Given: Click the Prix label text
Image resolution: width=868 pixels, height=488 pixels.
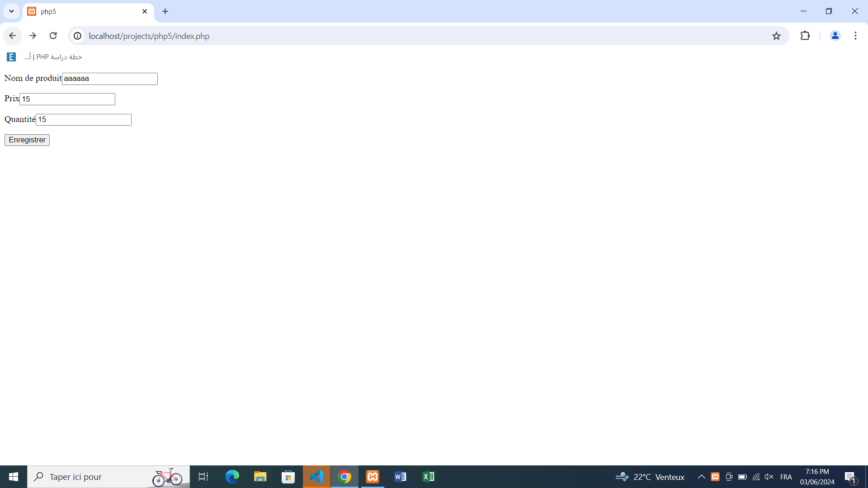Looking at the screenshot, I should 12,99.
